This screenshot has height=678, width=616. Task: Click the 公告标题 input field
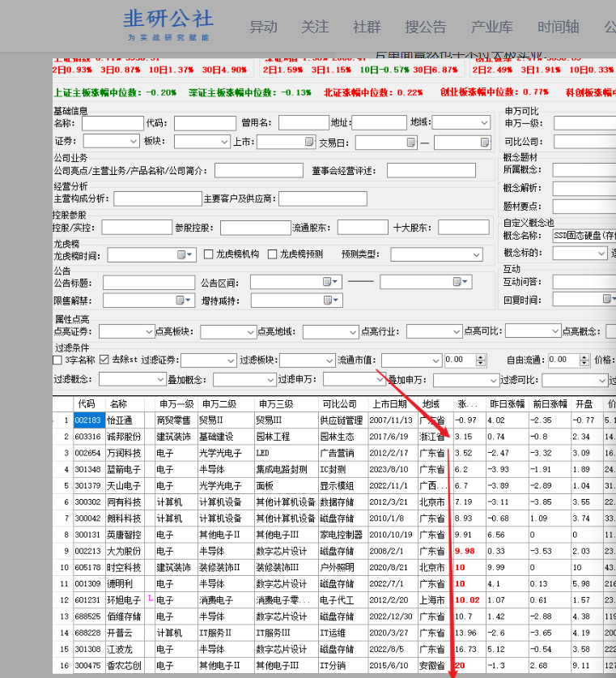click(149, 283)
